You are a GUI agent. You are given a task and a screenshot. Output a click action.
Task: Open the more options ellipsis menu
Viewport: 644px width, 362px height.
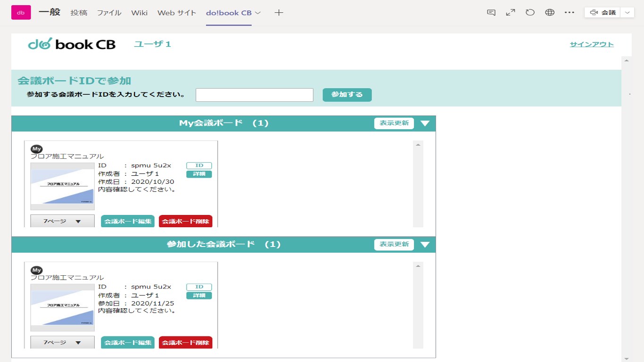[570, 13]
